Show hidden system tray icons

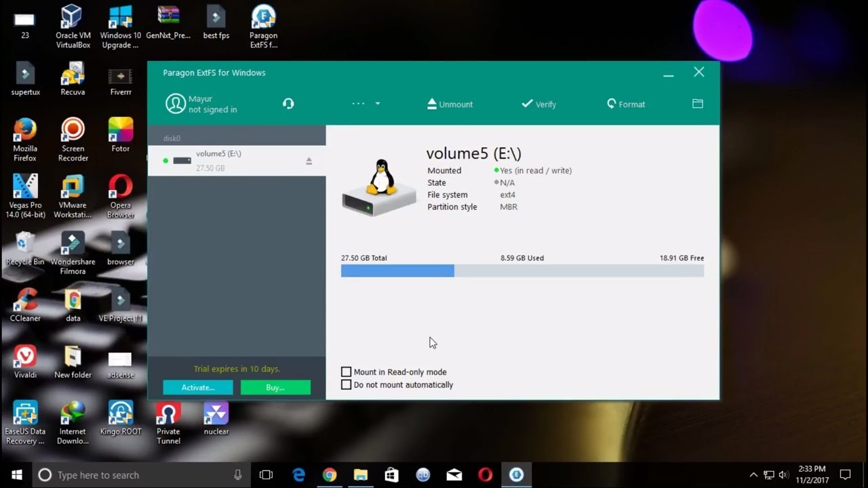(753, 475)
